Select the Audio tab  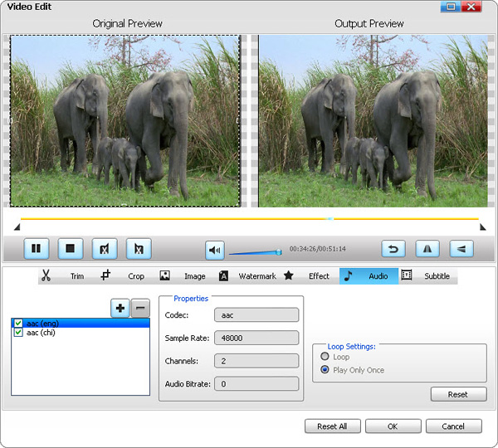pos(369,276)
